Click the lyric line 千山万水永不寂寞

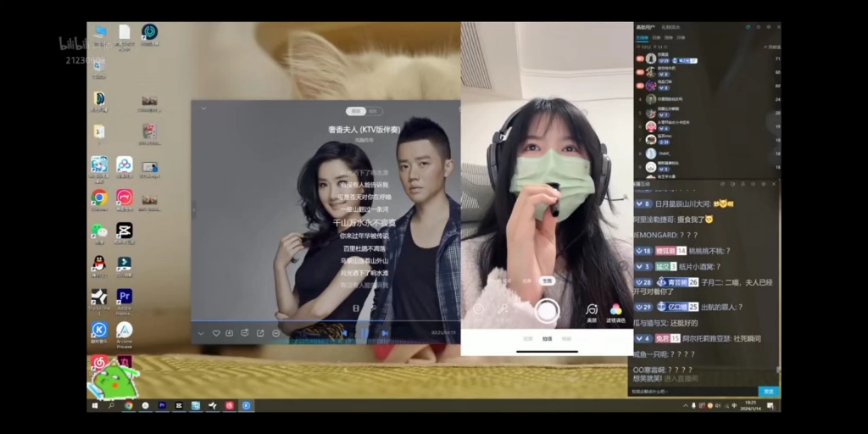click(x=364, y=223)
